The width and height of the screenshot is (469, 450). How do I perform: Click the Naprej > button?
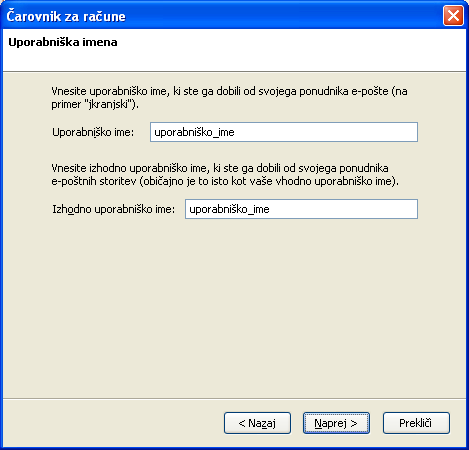click(336, 423)
